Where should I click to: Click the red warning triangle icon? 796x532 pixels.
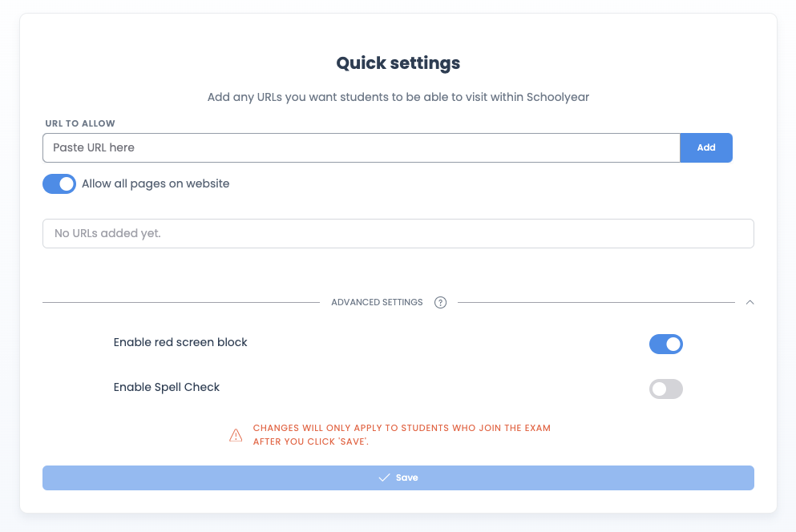point(236,435)
